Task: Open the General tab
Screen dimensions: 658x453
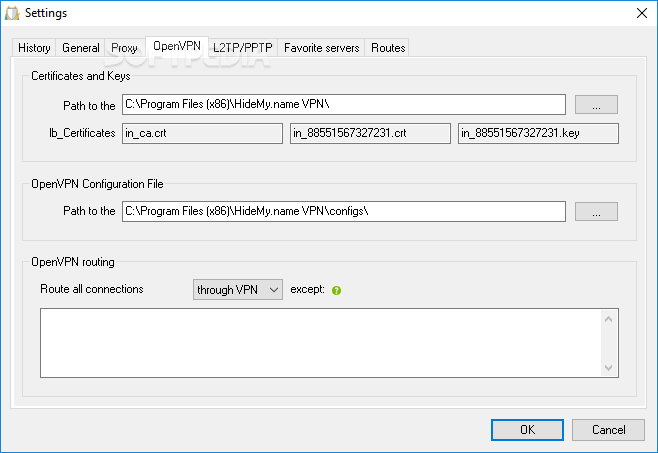Action: tap(81, 48)
